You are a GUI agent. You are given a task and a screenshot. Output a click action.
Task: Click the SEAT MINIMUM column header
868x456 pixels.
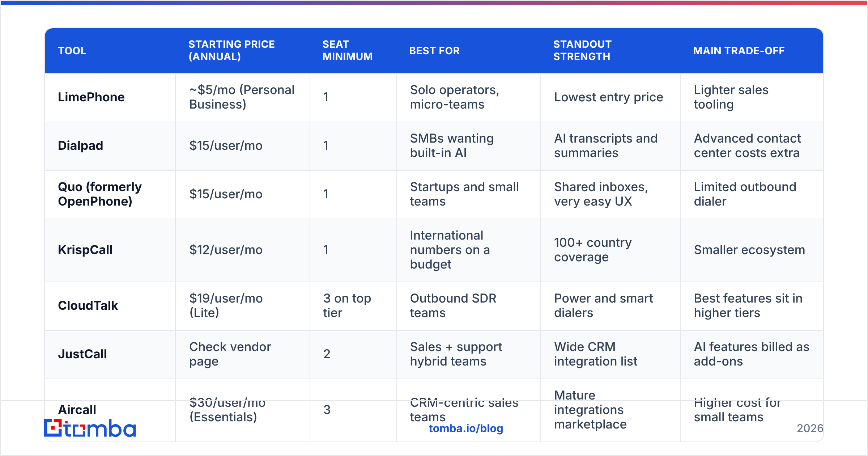pyautogui.click(x=348, y=50)
